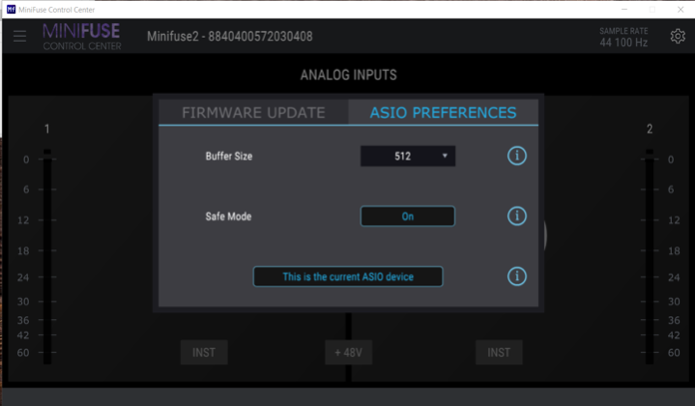Click the input 2 level meter
Image resolution: width=696 pixels, height=407 pixels.
pos(649,257)
